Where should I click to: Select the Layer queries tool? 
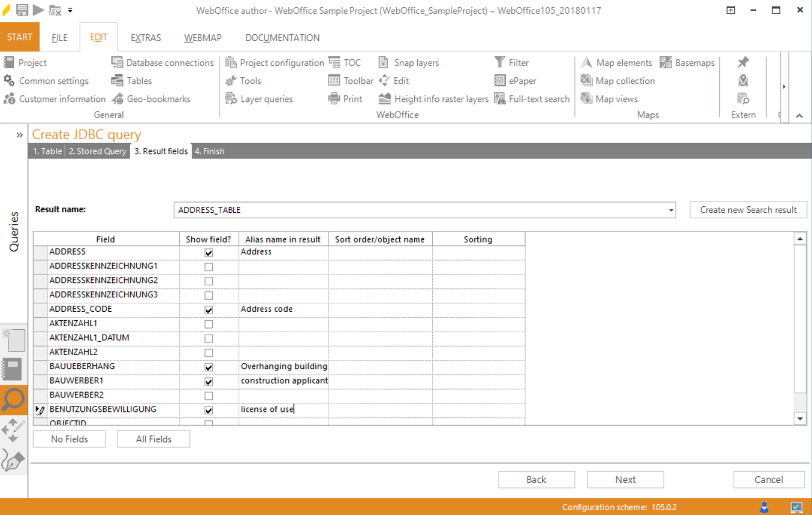[x=263, y=98]
